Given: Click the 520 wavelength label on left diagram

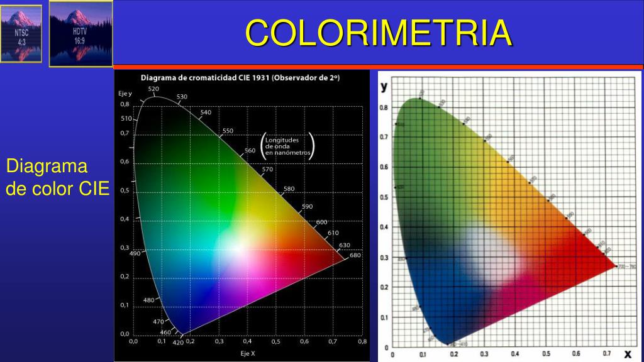Looking at the screenshot, I should pyautogui.click(x=153, y=89).
